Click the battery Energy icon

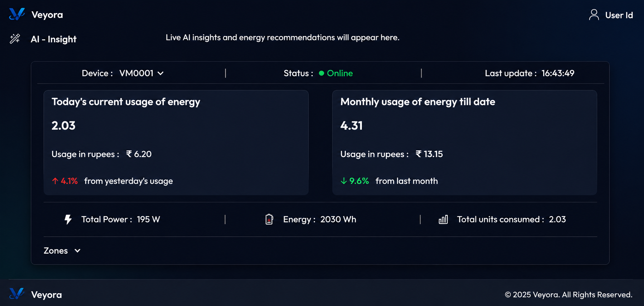tap(269, 219)
